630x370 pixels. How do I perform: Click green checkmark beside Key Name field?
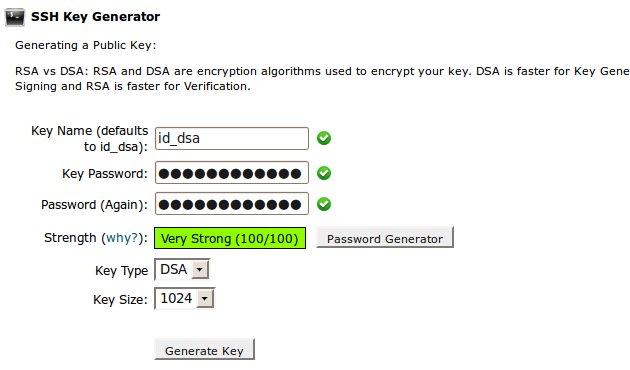[x=324, y=138]
